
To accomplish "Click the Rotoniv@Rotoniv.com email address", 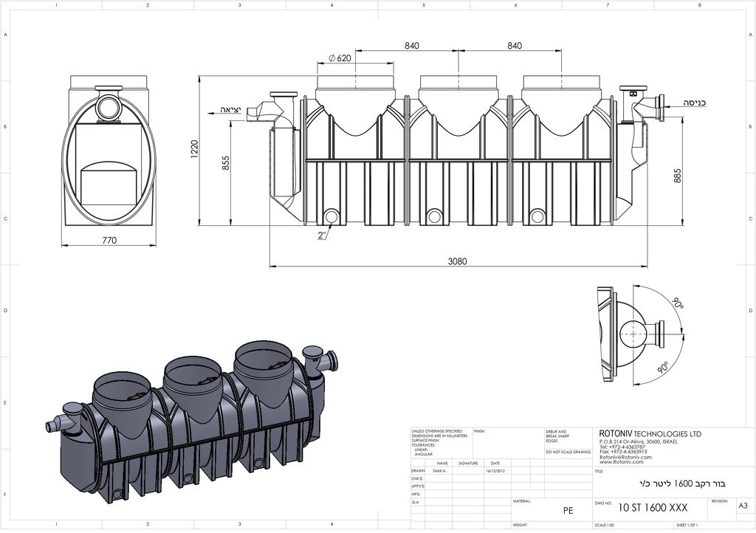I will [x=625, y=457].
